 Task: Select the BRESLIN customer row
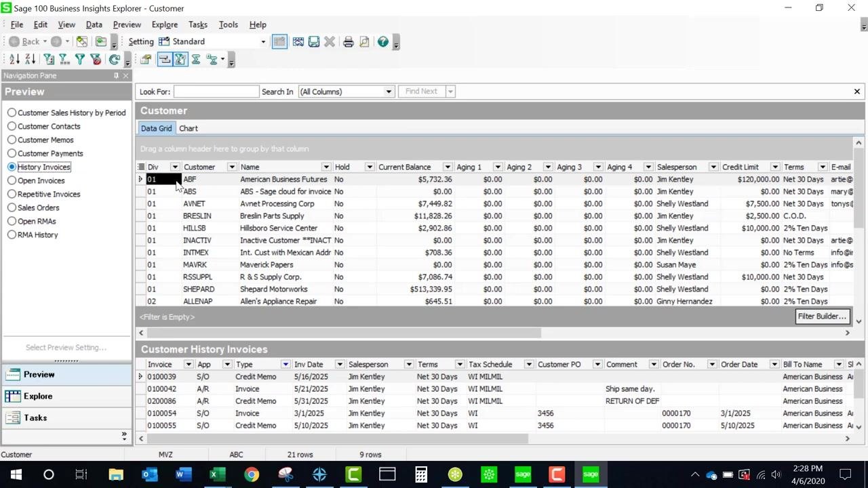pyautogui.click(x=493, y=216)
